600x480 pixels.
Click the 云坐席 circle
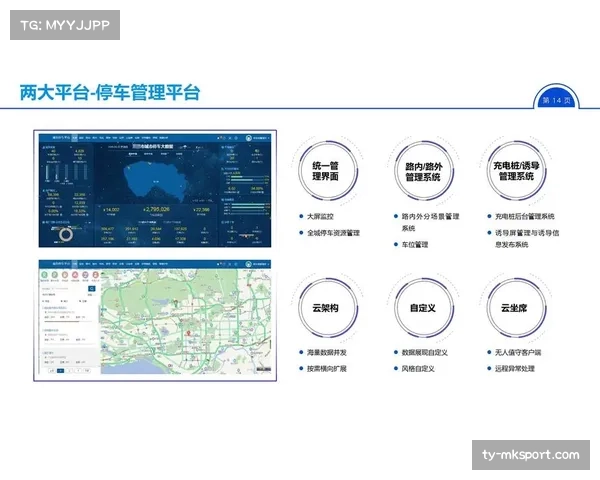click(x=517, y=308)
